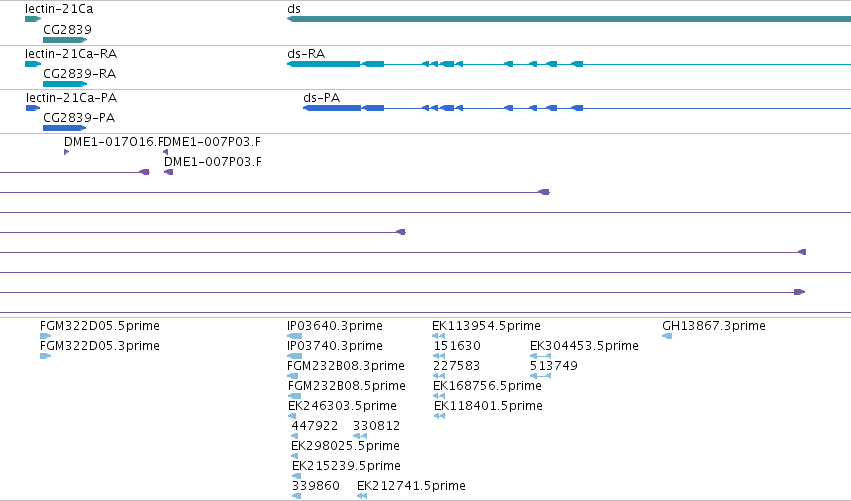Open the IP03640.3prime EST label

(x=335, y=325)
